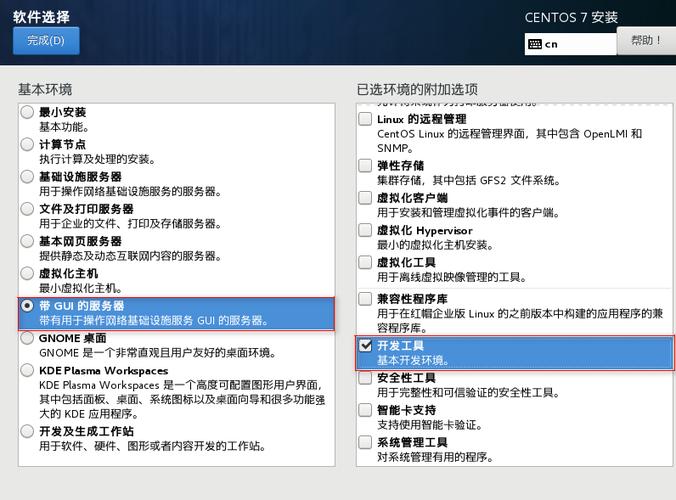Click text 集群存储，其中包括 GFS2 文件系统。
Image resolution: width=676 pixels, height=500 pixels.
[469, 181]
